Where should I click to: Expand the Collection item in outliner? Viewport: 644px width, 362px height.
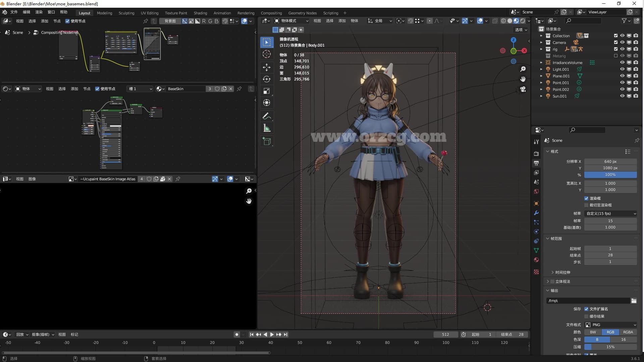pyautogui.click(x=541, y=36)
